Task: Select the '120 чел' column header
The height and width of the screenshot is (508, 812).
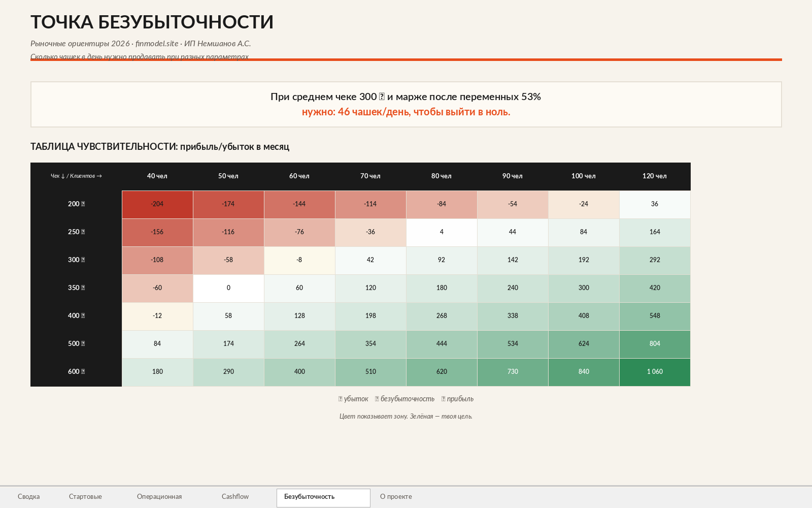Action: (655, 176)
